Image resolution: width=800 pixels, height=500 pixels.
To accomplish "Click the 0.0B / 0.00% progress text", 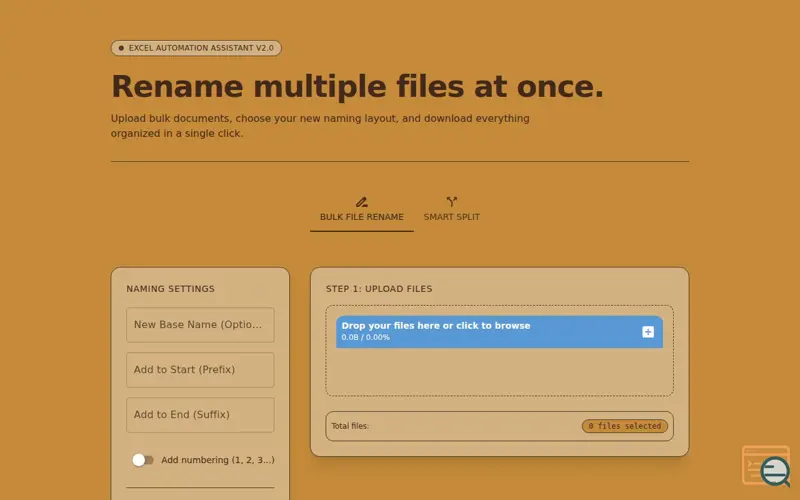I will [x=365, y=337].
